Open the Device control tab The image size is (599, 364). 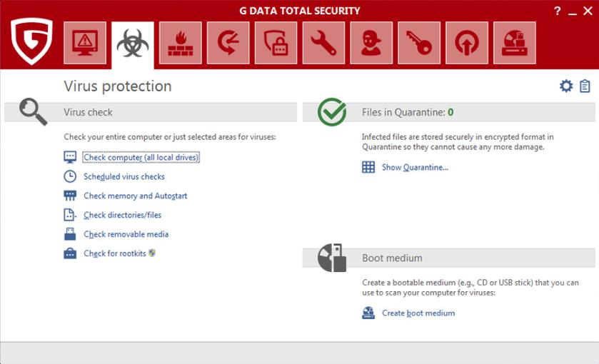click(515, 43)
